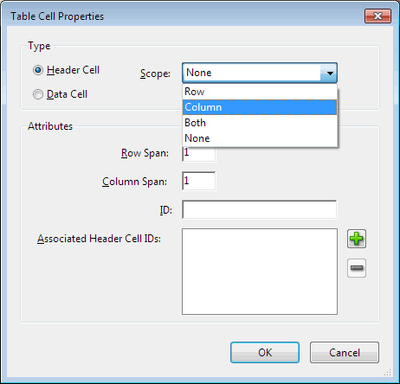The width and height of the screenshot is (400, 384).
Task: Choose Row from the Scope list
Action: coord(260,92)
